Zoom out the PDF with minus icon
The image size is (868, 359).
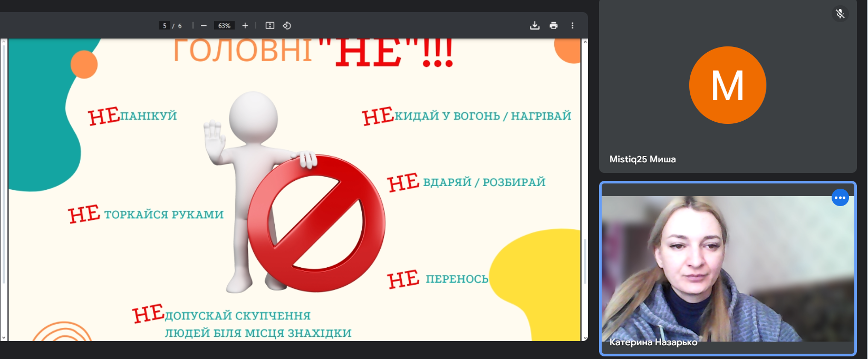click(x=204, y=26)
